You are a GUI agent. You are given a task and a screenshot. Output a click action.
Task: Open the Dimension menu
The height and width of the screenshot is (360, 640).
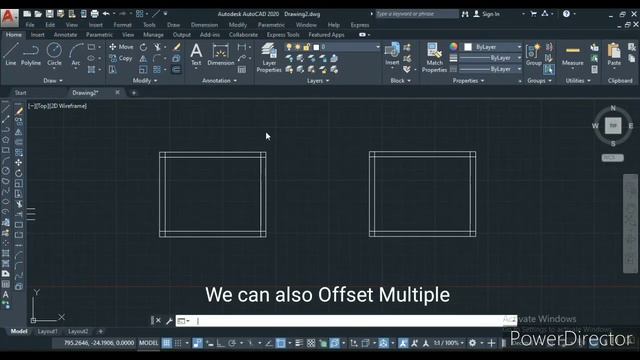(204, 25)
